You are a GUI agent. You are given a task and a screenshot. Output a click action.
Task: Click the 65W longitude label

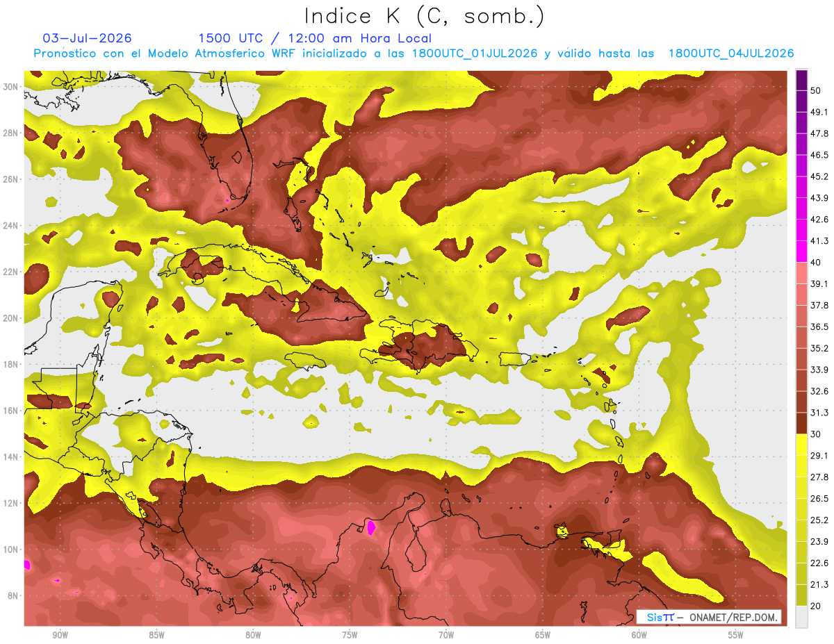tap(543, 635)
